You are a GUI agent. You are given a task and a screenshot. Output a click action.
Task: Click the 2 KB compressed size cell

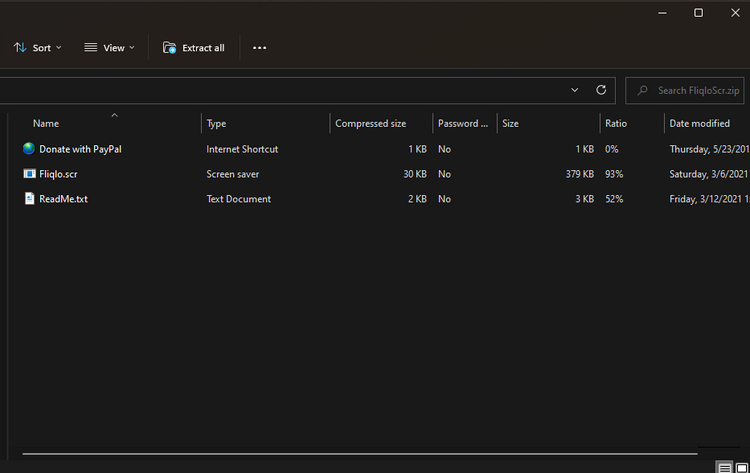click(x=417, y=199)
